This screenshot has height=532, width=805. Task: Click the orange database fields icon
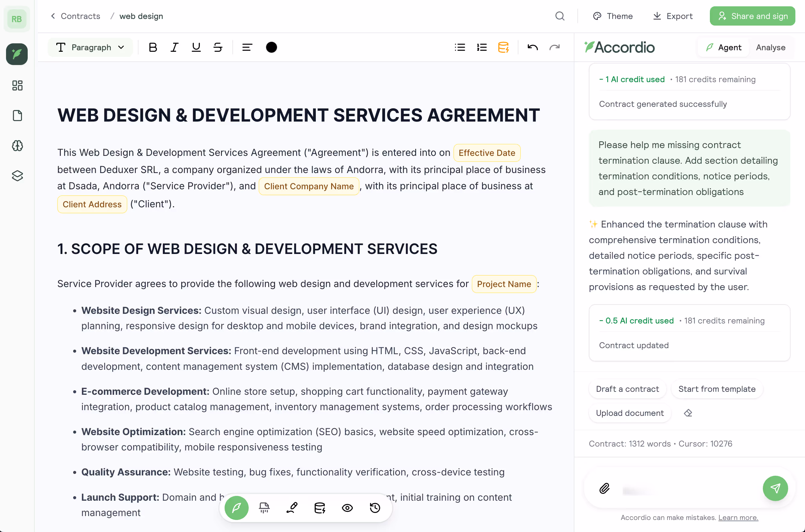coord(503,48)
